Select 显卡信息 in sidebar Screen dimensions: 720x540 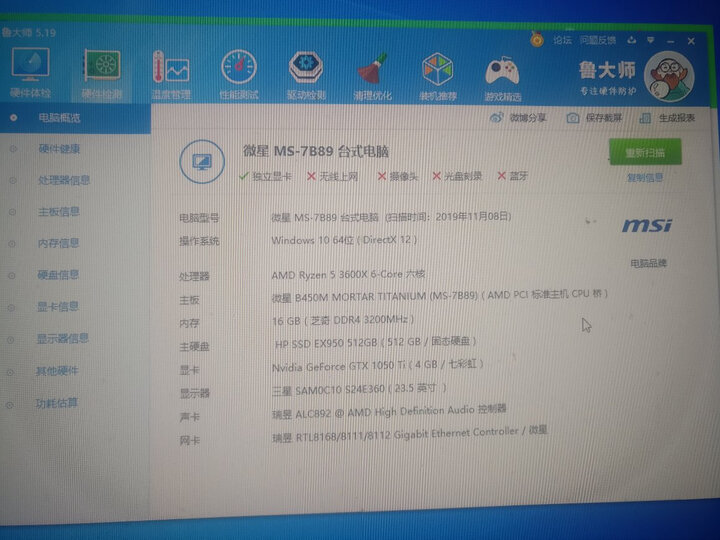58,306
